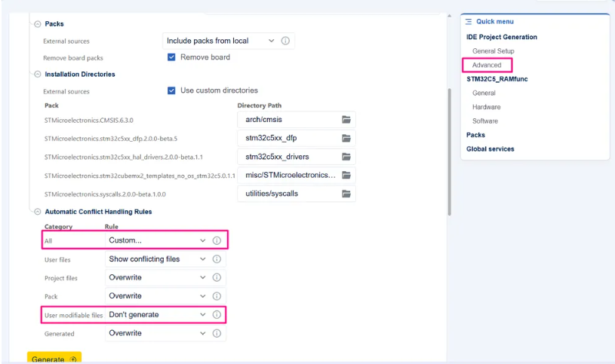This screenshot has width=615, height=364.
Task: Click Quick menu hamburger icon
Action: (x=469, y=22)
